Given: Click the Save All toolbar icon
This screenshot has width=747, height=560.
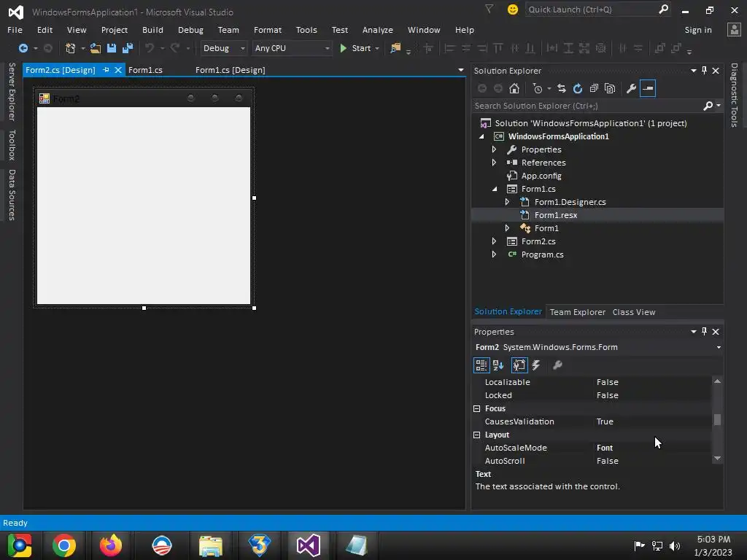Looking at the screenshot, I should pyautogui.click(x=128, y=48).
